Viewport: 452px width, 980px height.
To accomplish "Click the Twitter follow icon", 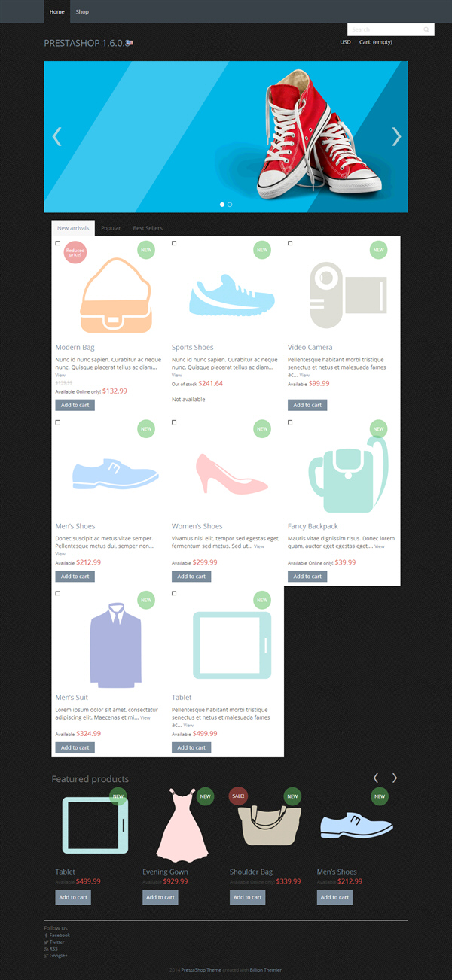I will (x=46, y=942).
